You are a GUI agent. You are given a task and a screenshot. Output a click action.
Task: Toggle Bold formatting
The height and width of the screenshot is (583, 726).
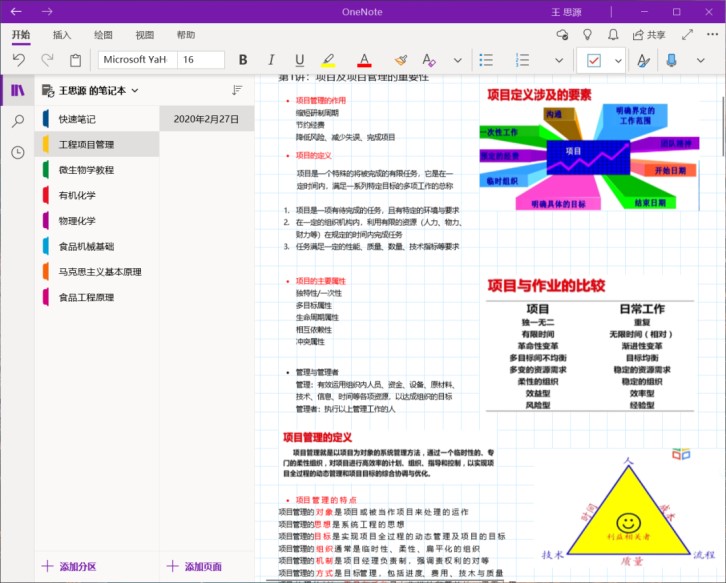click(245, 60)
